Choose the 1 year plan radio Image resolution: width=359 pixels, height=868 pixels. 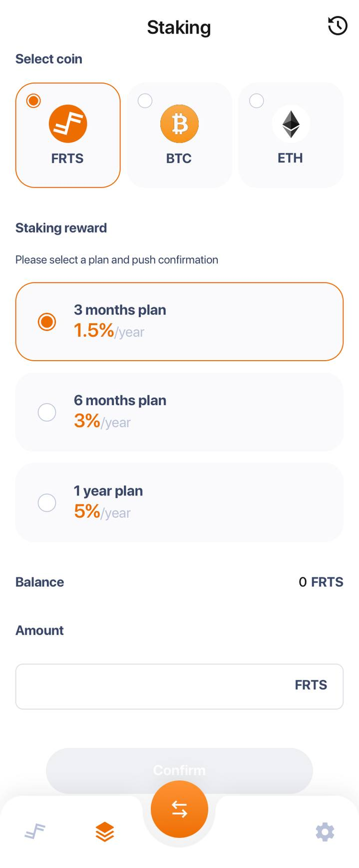47,503
